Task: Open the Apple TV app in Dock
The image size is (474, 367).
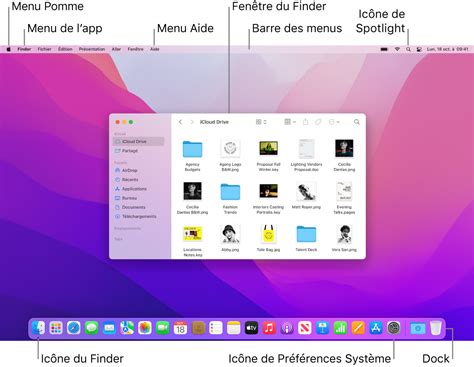Action: pos(251,328)
